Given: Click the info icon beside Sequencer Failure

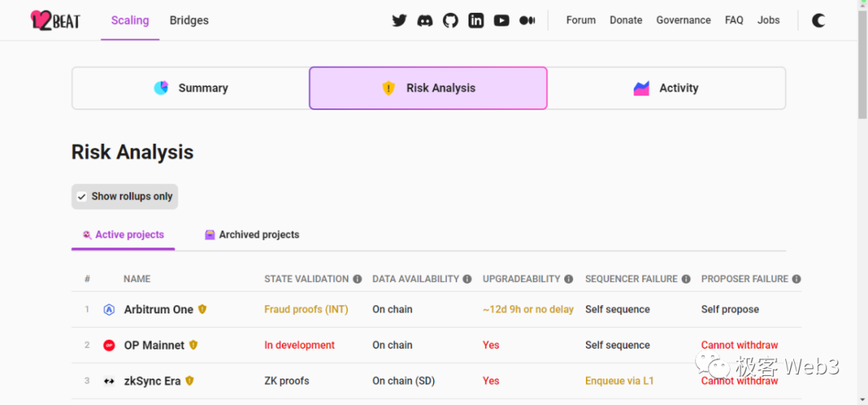Looking at the screenshot, I should click(686, 279).
